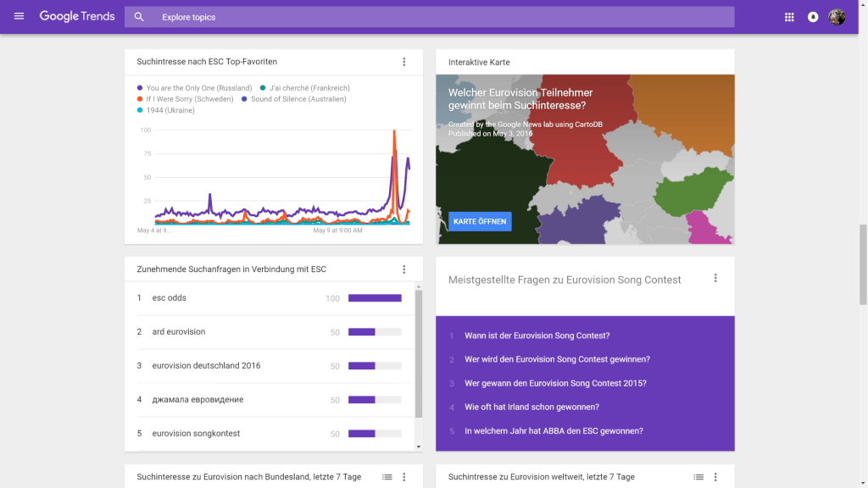Click the search magnifier icon
The width and height of the screenshot is (868, 488).
(139, 17)
